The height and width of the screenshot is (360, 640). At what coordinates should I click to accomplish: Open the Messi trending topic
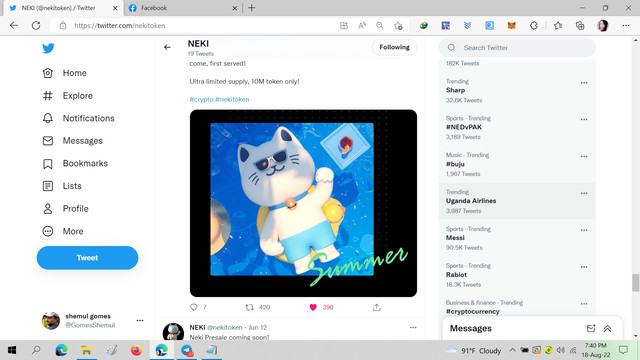click(x=455, y=238)
